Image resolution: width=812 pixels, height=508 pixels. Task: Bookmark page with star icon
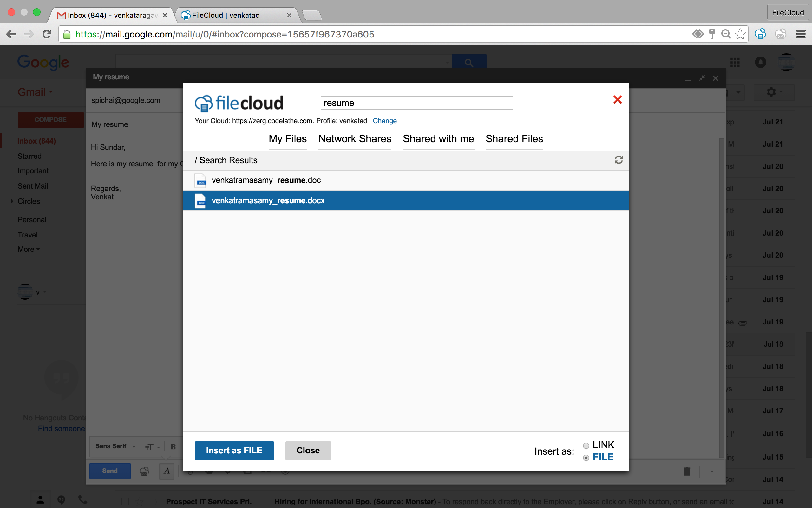coord(740,34)
